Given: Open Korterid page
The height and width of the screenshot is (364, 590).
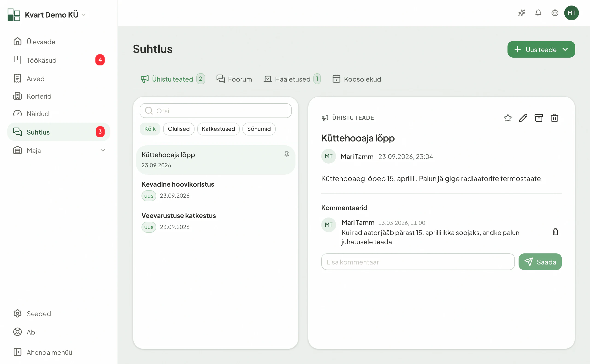Looking at the screenshot, I should [59, 96].
